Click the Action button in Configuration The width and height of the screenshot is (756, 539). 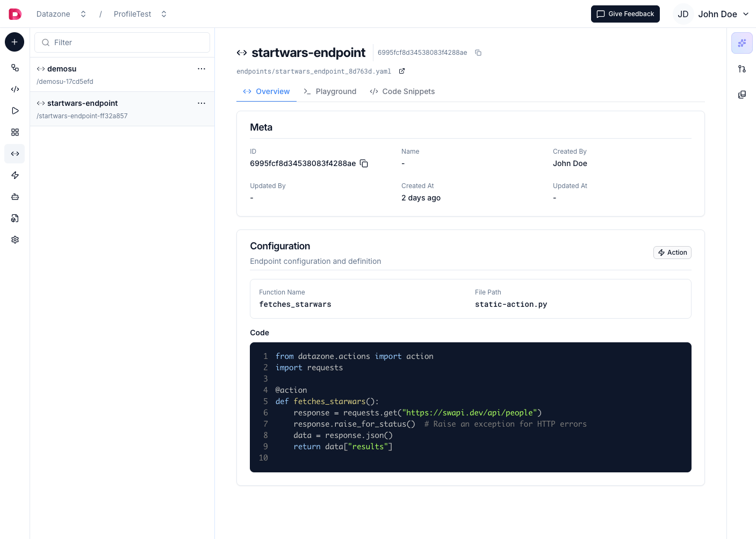click(x=672, y=253)
